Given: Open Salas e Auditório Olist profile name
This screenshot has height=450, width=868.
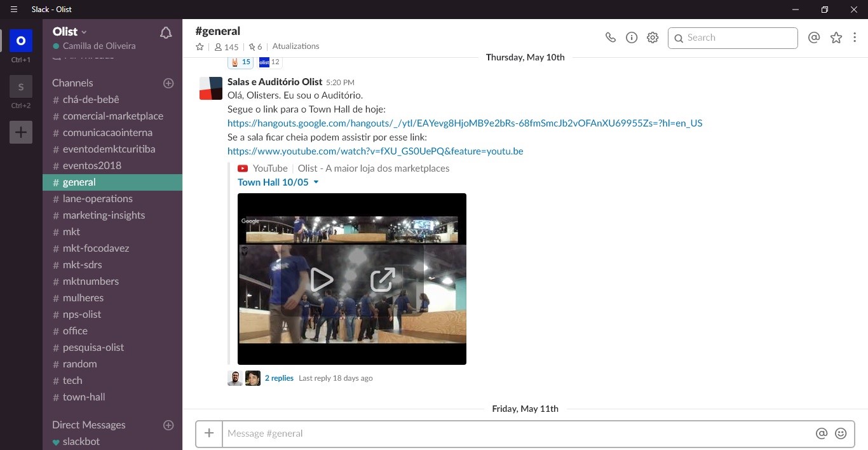Looking at the screenshot, I should tap(275, 82).
